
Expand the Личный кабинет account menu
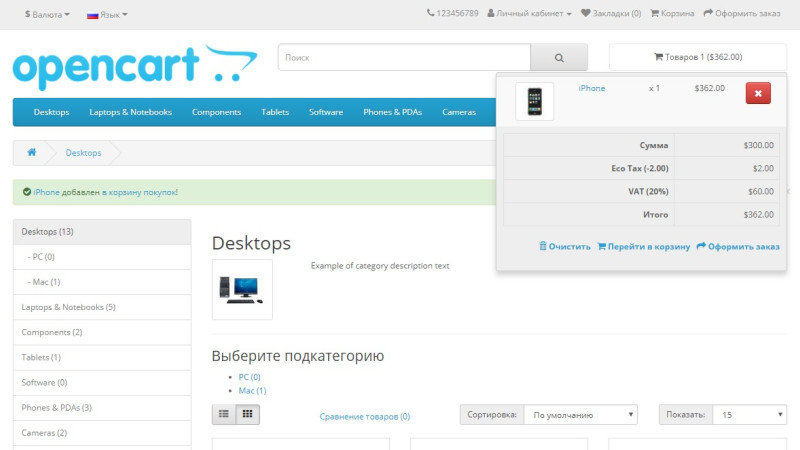click(x=529, y=13)
